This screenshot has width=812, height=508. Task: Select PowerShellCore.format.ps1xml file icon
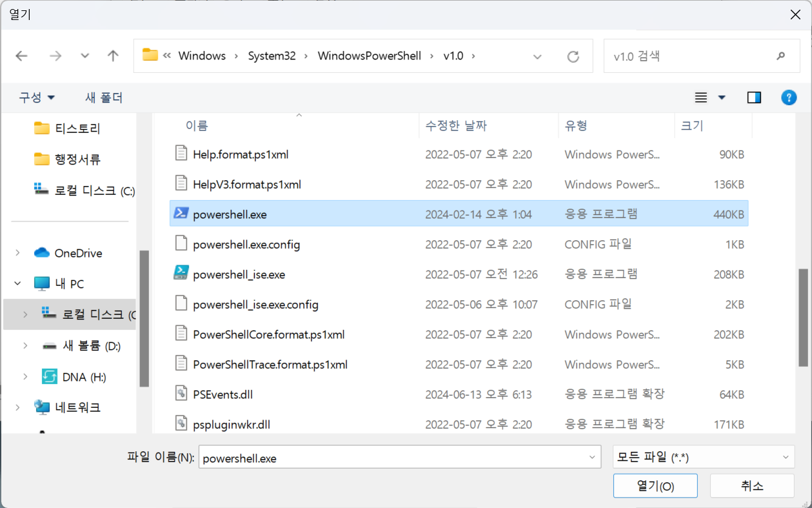(x=181, y=334)
